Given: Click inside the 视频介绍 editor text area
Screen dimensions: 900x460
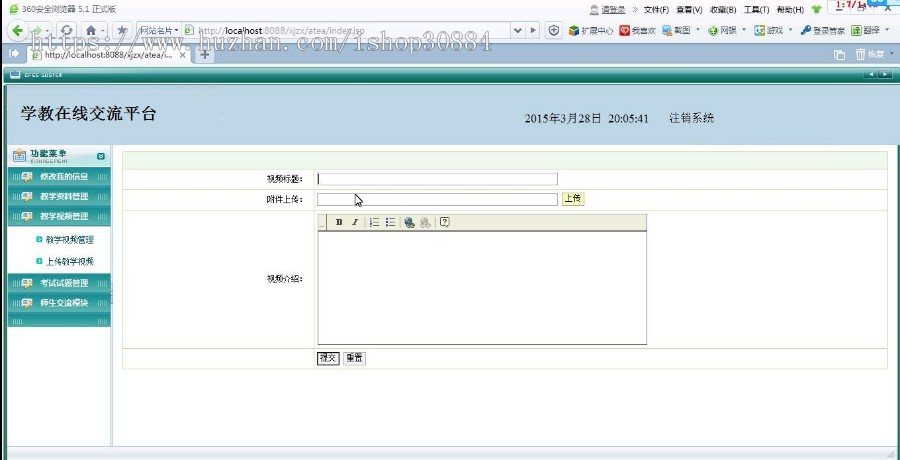Looking at the screenshot, I should click(482, 288).
